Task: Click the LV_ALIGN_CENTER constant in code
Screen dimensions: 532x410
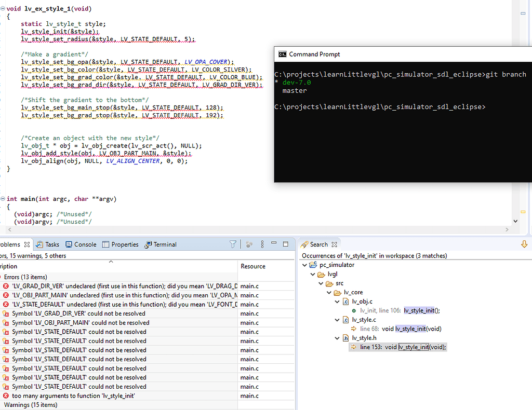Action: (x=132, y=161)
